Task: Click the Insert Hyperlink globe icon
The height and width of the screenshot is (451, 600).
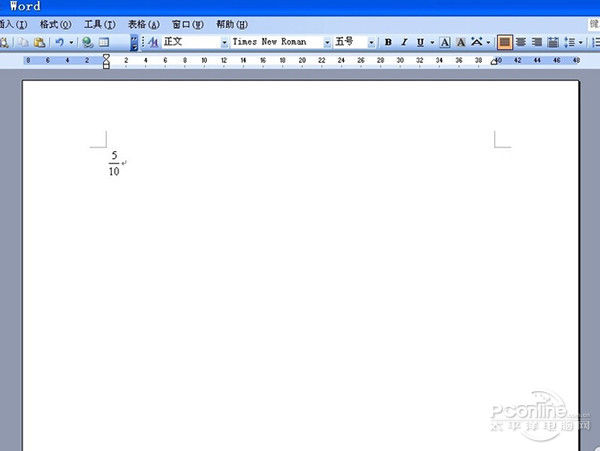Action: pyautogui.click(x=88, y=42)
